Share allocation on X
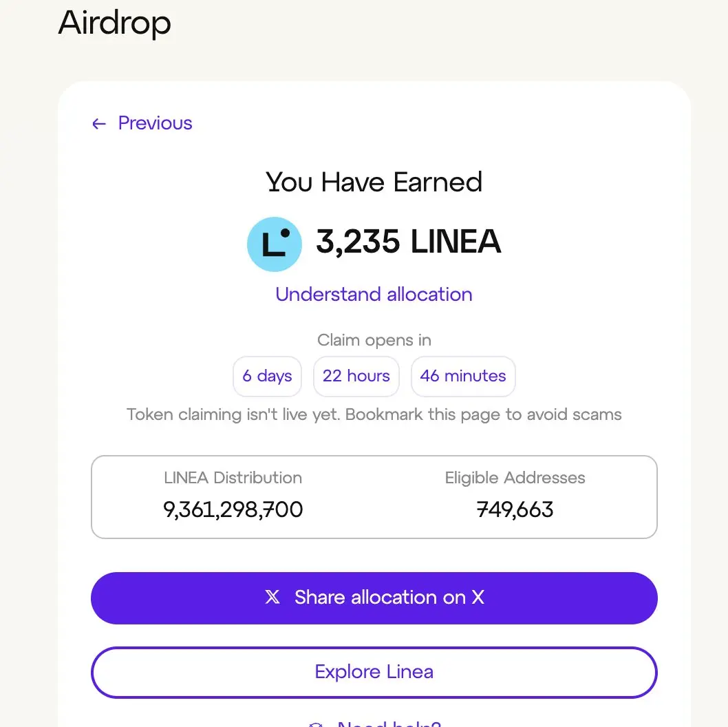 [x=374, y=598]
